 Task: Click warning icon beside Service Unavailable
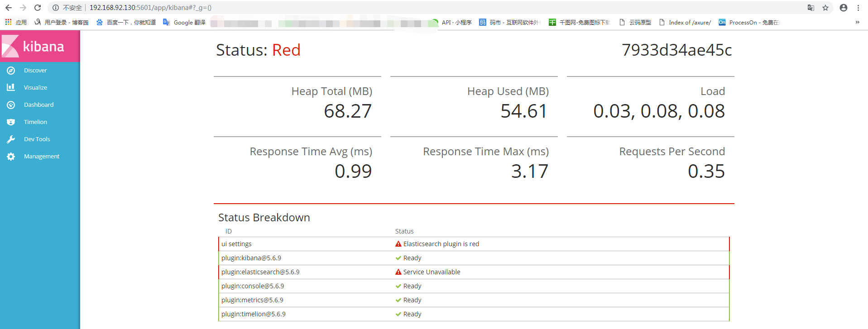[x=398, y=272]
